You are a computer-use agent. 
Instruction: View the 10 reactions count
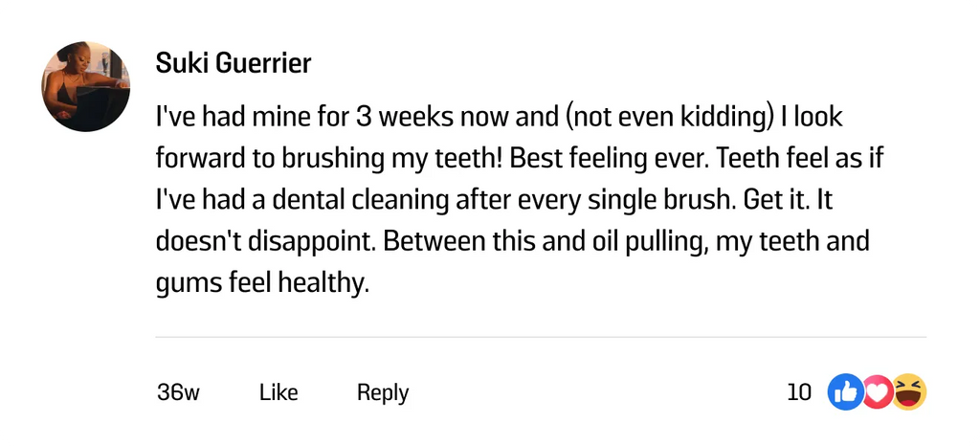click(799, 392)
